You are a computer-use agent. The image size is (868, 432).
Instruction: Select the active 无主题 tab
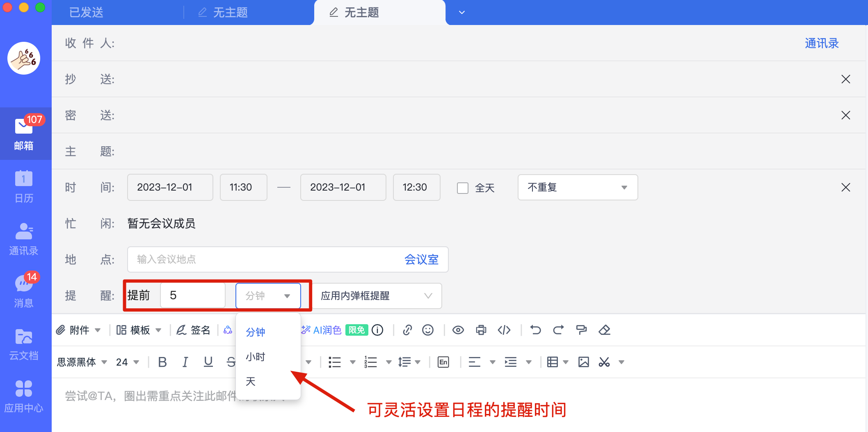click(x=380, y=12)
